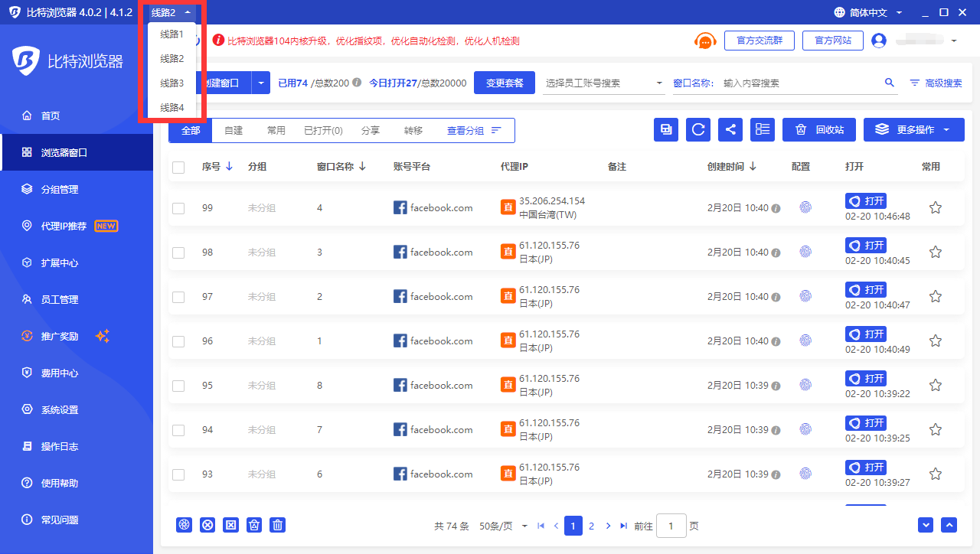
Task: Click the delete trash icon at bottom left
Action: tap(278, 525)
